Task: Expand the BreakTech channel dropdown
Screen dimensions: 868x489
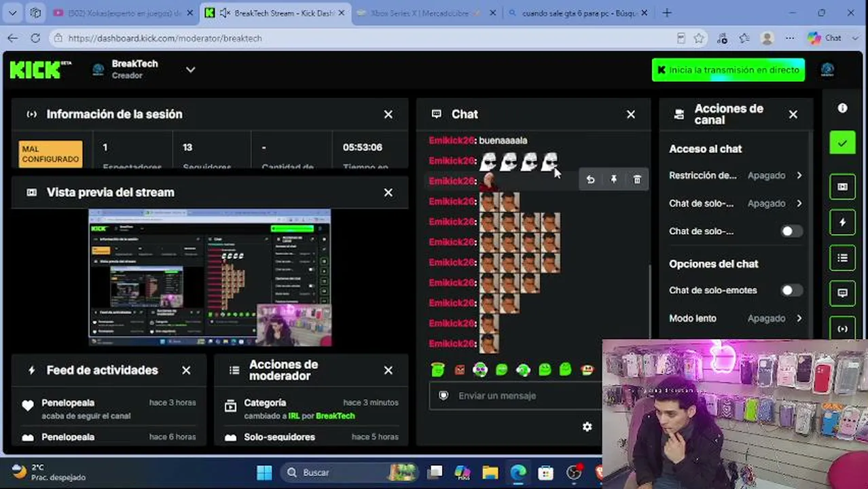Action: (190, 69)
